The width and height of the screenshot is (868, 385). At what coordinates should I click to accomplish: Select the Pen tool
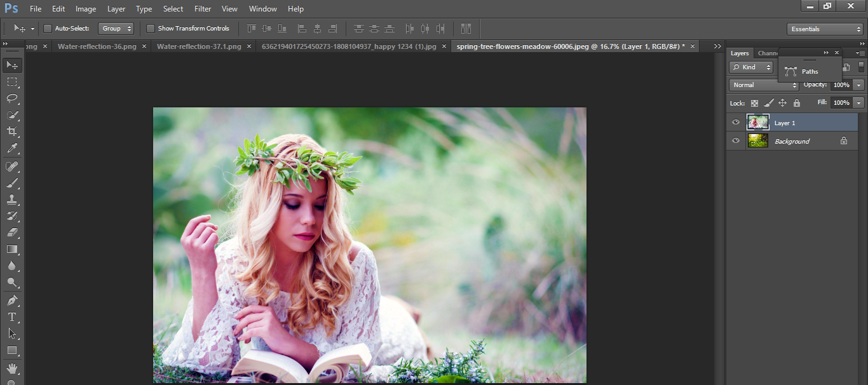pos(12,300)
